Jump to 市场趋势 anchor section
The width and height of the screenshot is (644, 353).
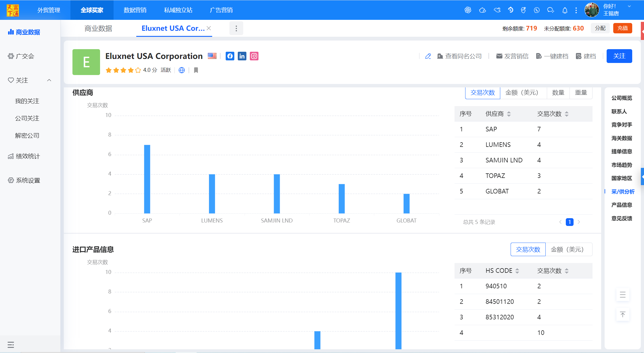point(622,165)
